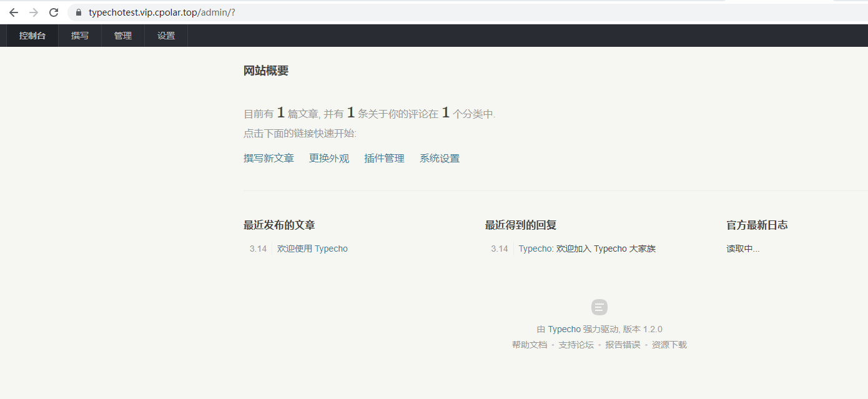Open the article 欢迎使用 Typecho

(312, 248)
